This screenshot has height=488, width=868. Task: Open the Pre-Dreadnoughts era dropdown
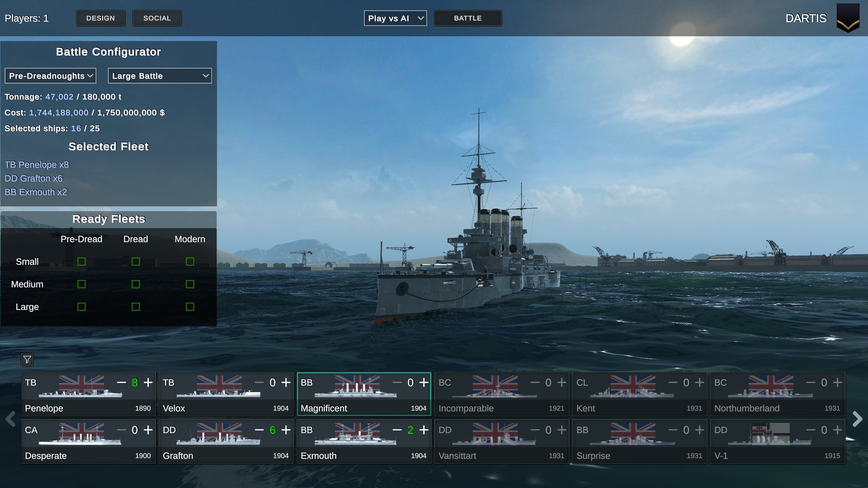[50, 76]
